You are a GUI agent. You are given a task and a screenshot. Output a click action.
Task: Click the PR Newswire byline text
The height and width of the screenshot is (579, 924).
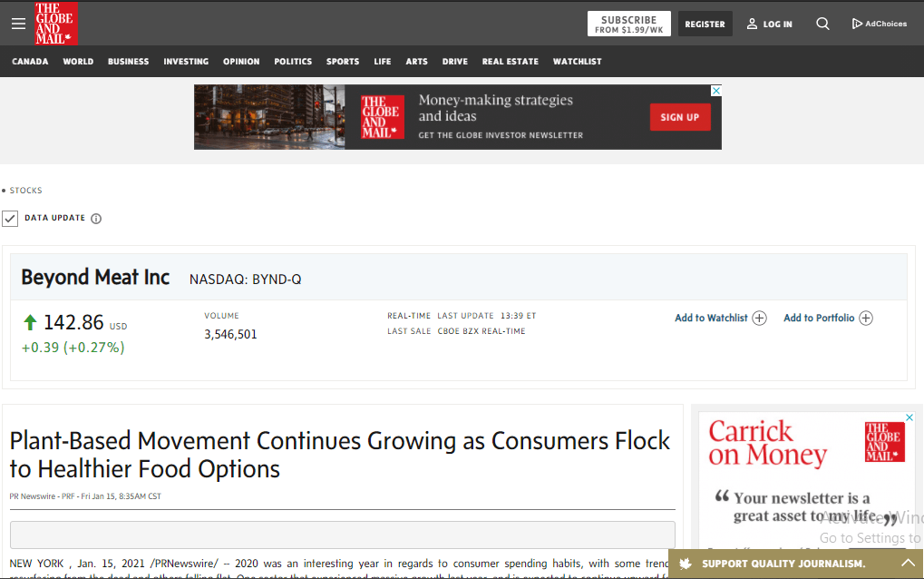click(85, 496)
